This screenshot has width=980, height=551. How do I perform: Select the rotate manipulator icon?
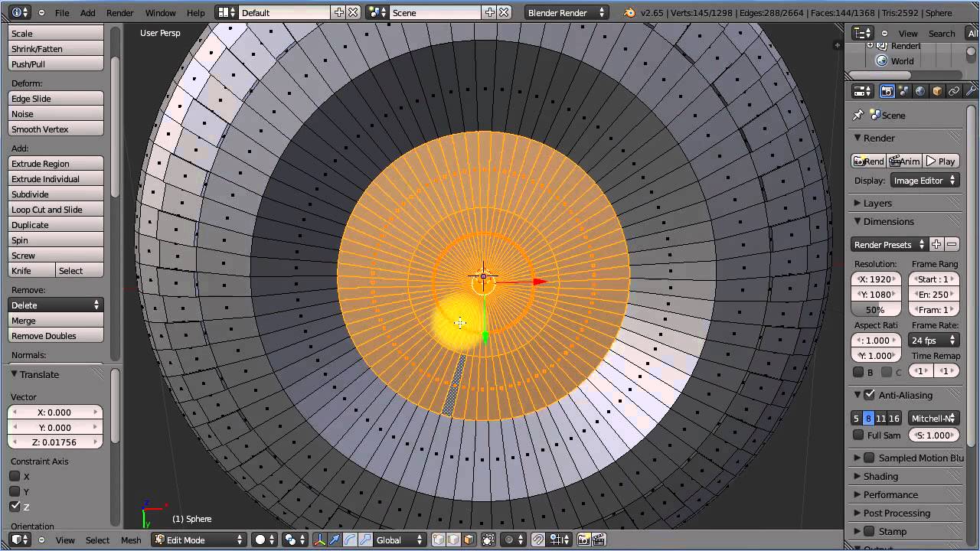coord(350,540)
